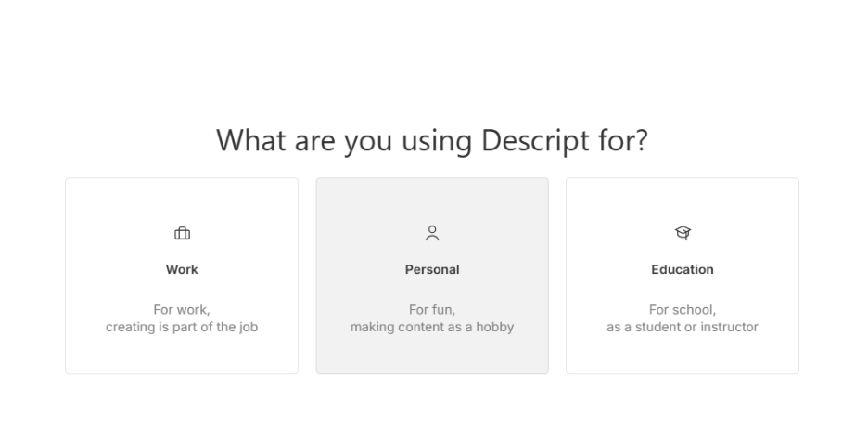The image size is (868, 440).
Task: Click the graduation cap icon on Education card
Action: point(683,233)
